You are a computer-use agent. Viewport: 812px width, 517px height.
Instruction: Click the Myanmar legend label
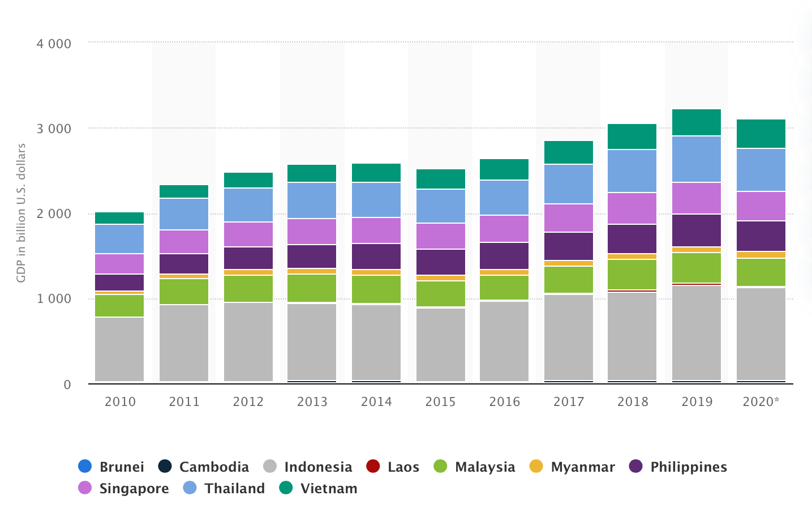(x=583, y=468)
